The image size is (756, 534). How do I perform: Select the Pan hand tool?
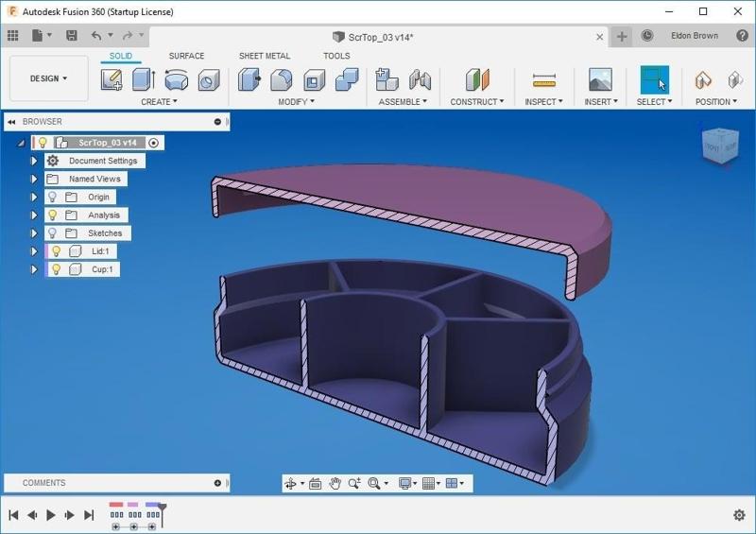coord(335,483)
